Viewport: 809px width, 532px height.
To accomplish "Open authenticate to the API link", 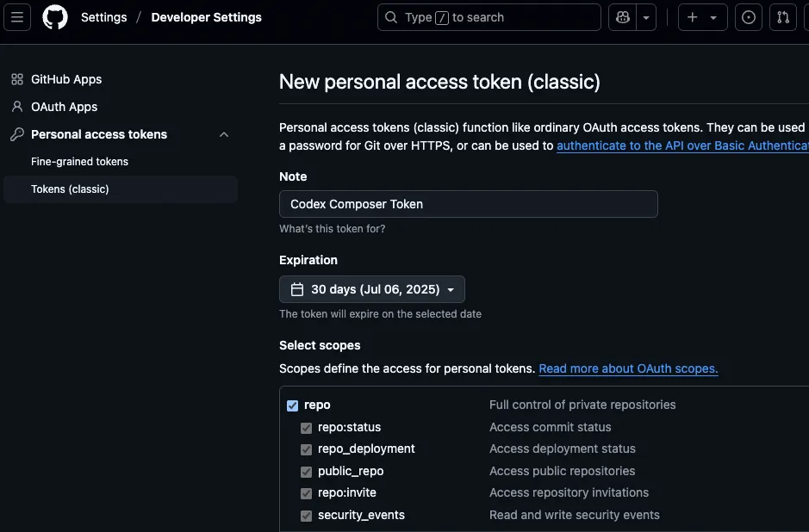I will coord(682,145).
